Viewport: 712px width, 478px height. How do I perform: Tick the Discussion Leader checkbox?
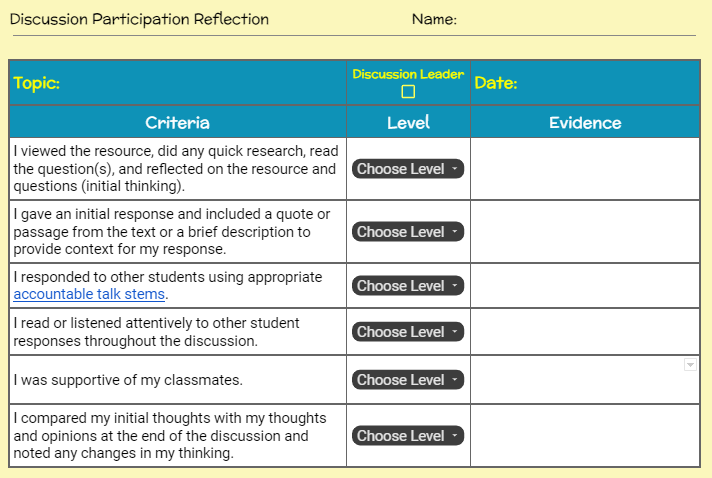pyautogui.click(x=408, y=92)
